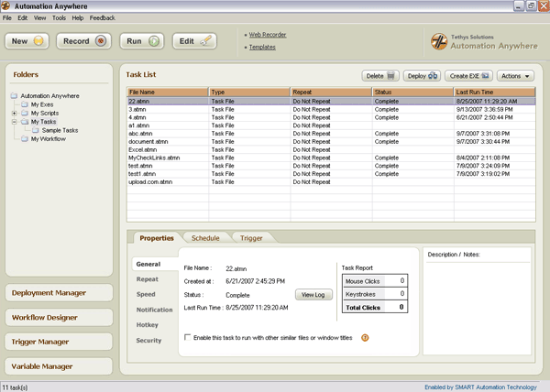This screenshot has width=550, height=392.
Task: Collapse the My Tasks folder node
Action: point(14,122)
